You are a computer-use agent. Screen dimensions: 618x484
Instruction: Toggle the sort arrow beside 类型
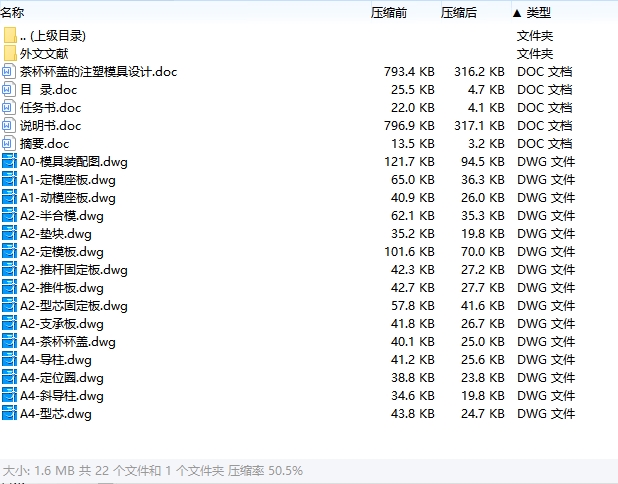(x=517, y=13)
